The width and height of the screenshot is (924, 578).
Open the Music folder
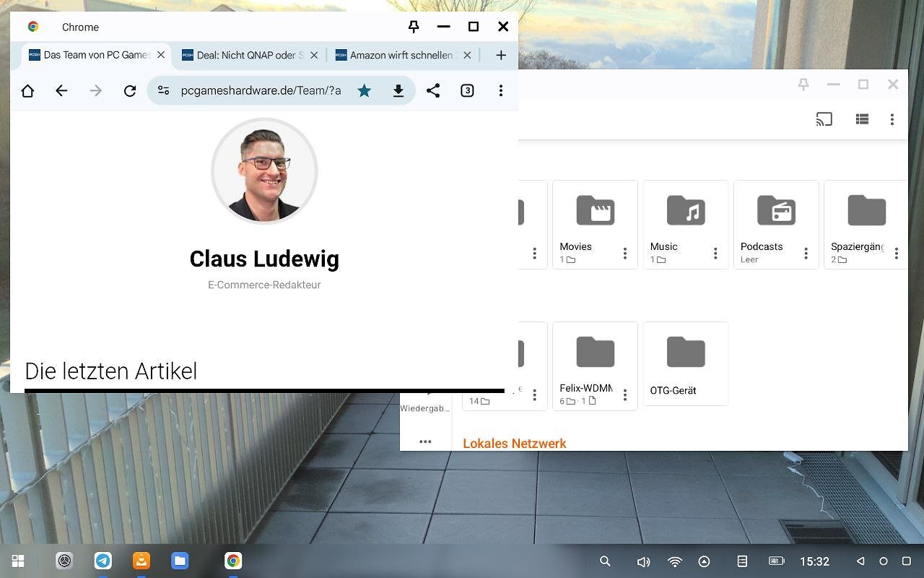(686, 225)
